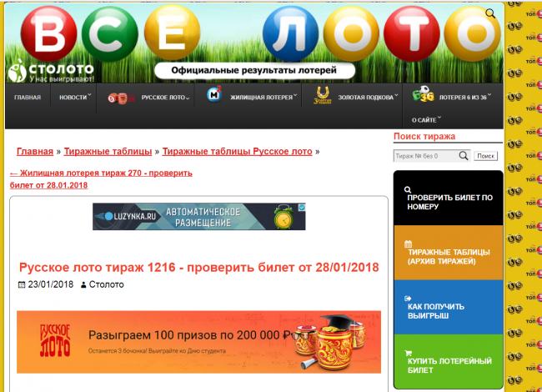Open the Главная breadcrumb link
This screenshot has height=392, width=542.
[35, 152]
